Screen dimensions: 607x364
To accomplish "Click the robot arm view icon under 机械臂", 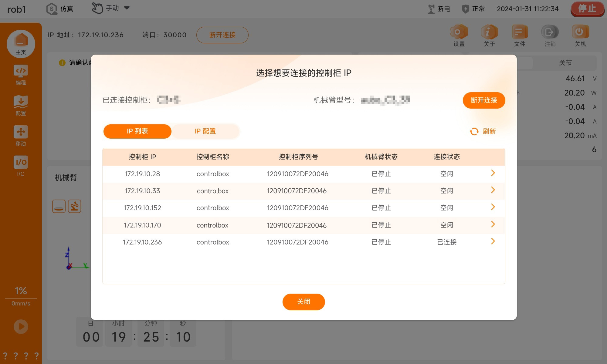I will click(74, 206).
